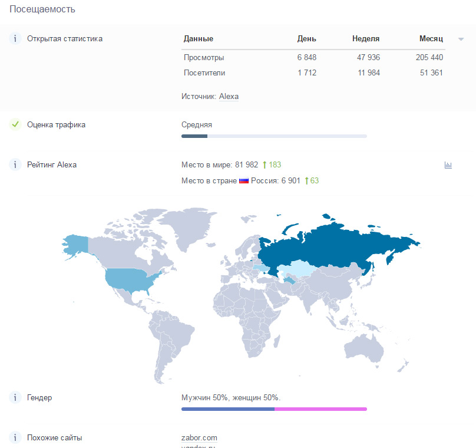Click the blue male portion of gender bar
476x448 pixels.
(x=228, y=409)
